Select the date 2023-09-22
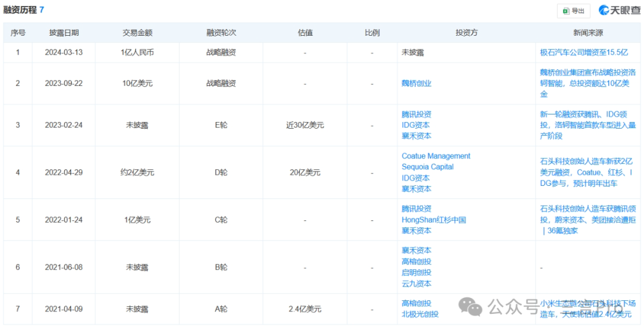This screenshot has width=644, height=333. tap(64, 83)
